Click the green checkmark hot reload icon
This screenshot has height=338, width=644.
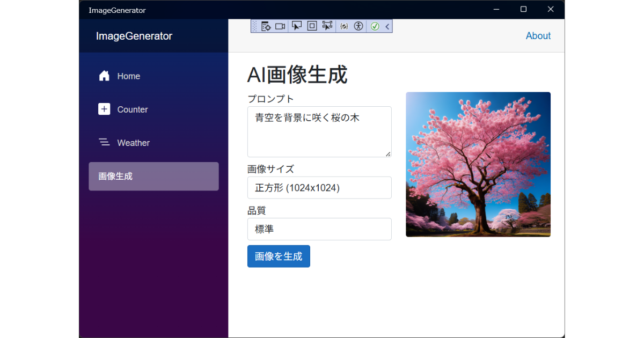[375, 26]
